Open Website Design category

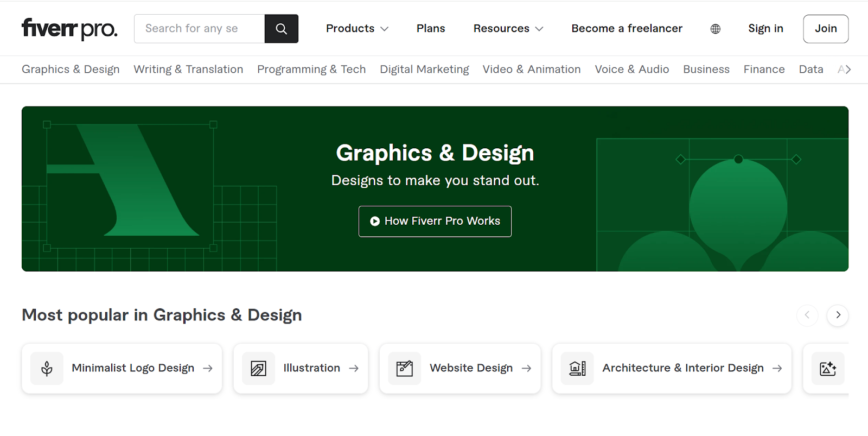pos(460,369)
